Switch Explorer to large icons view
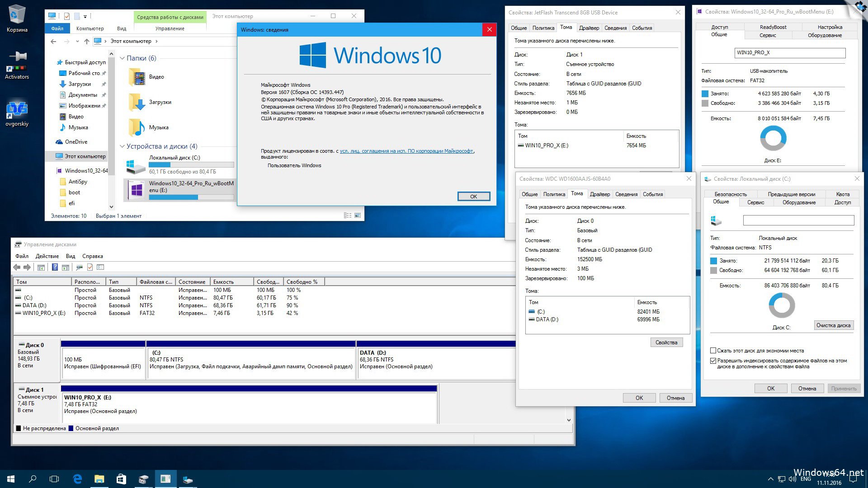This screenshot has width=868, height=488. pyautogui.click(x=358, y=216)
